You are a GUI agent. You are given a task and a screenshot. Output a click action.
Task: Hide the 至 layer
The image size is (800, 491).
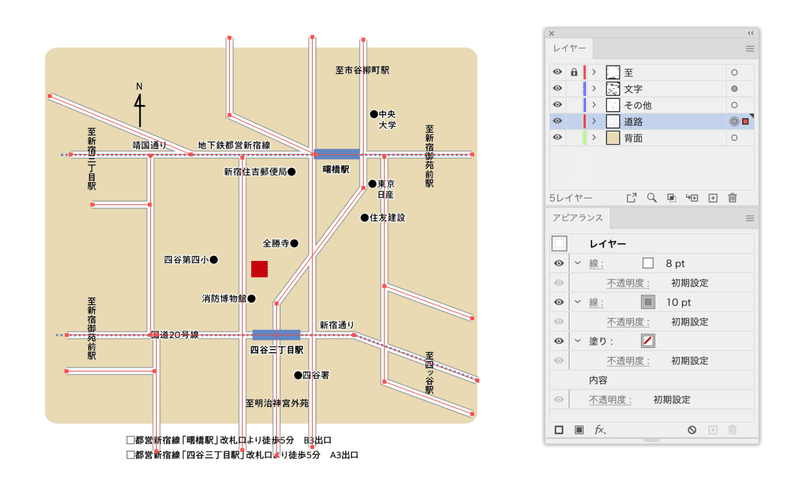pos(557,72)
